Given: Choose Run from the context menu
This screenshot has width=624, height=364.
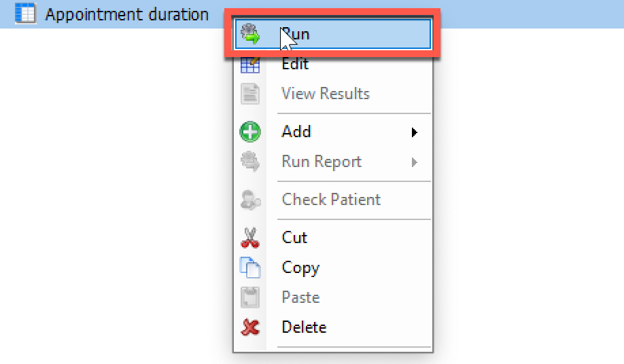Looking at the screenshot, I should pos(296,34).
